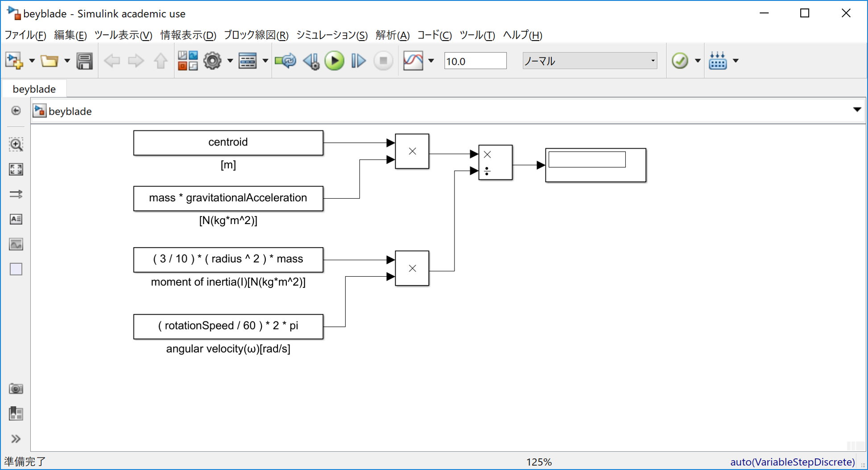Save the beyblade model with the save icon
Image resolution: width=868 pixels, height=470 pixels.
[84, 61]
